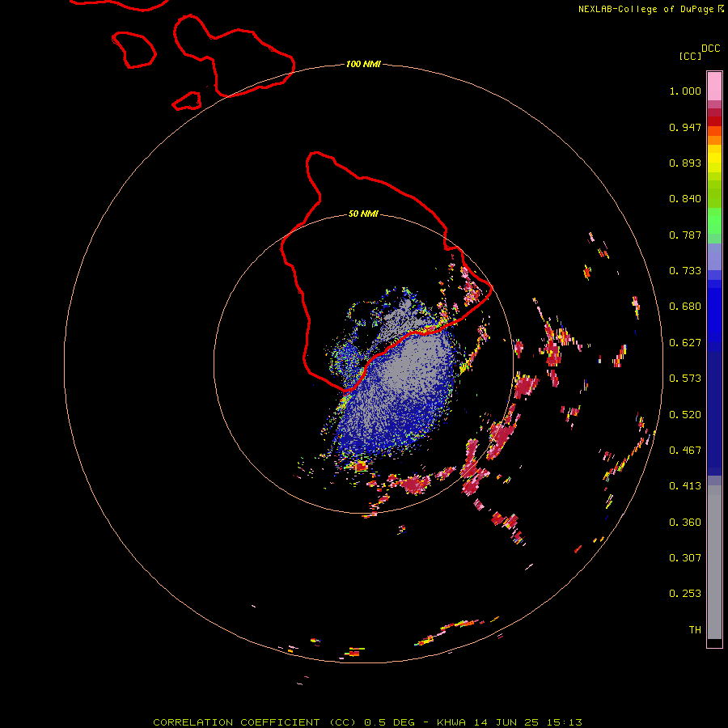Click the 0.573 scale value
The image size is (728, 728).
(x=685, y=379)
